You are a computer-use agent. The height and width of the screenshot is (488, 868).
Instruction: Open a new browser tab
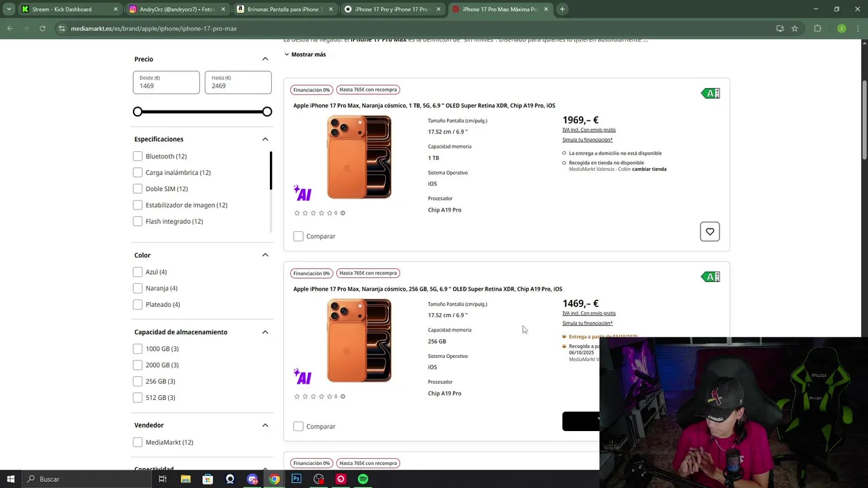pos(562,9)
